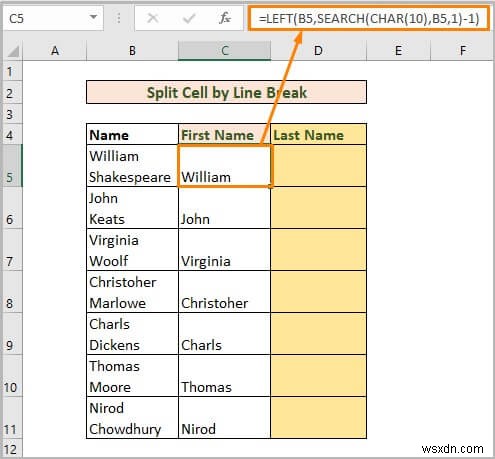The image size is (495, 459).
Task: Select empty Last Name cell in row 6
Action: pyautogui.click(x=318, y=208)
